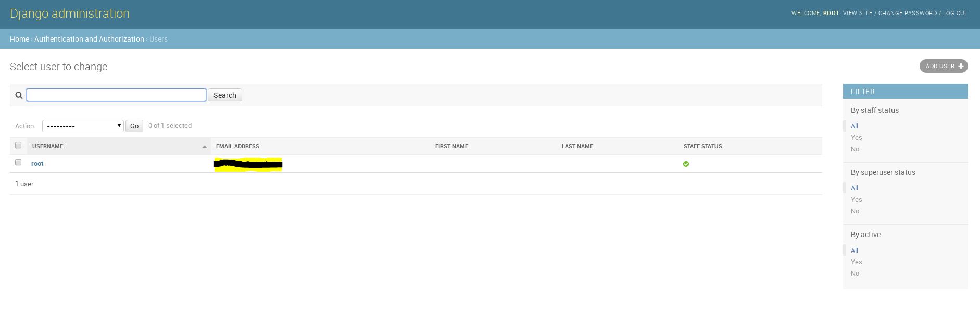Click the Users breadcrumb text
The image size is (980, 325).
158,39
